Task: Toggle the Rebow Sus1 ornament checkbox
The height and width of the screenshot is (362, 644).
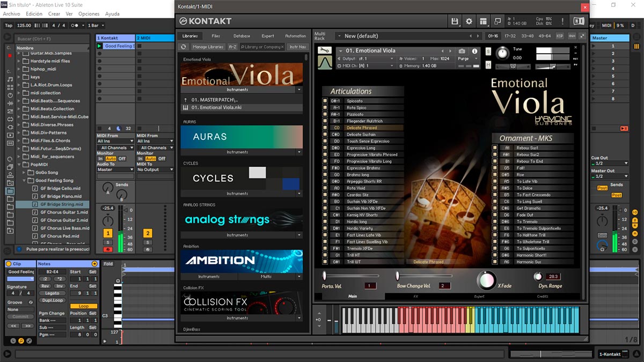Action: pos(495,148)
